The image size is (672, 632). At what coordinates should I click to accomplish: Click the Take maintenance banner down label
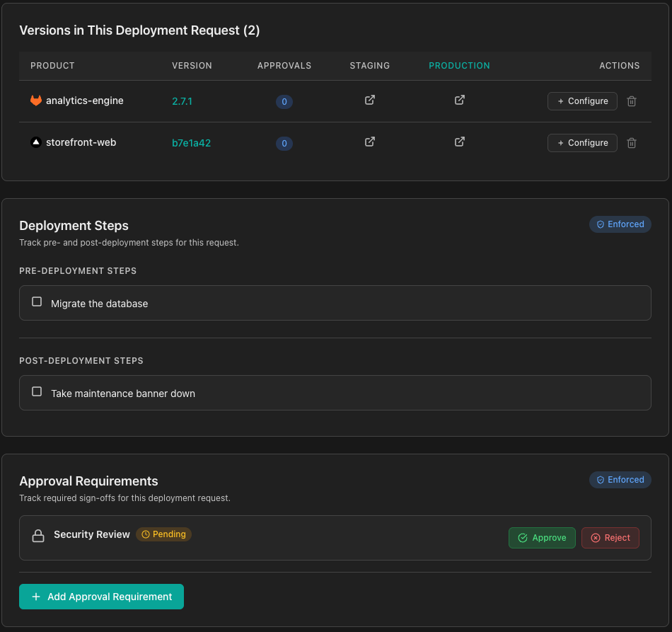[123, 393]
